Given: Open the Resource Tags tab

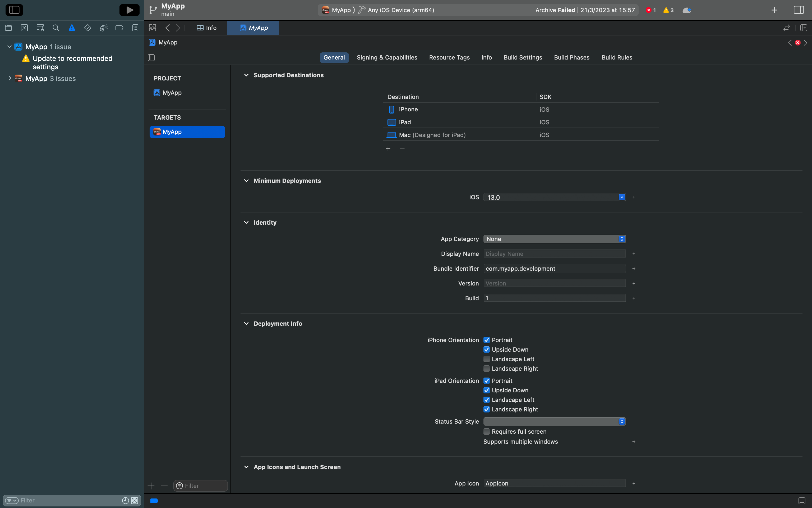Looking at the screenshot, I should (x=449, y=57).
